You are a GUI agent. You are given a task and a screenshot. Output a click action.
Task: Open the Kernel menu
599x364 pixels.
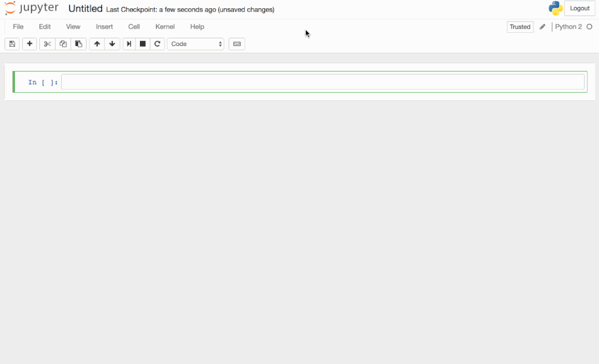click(165, 27)
